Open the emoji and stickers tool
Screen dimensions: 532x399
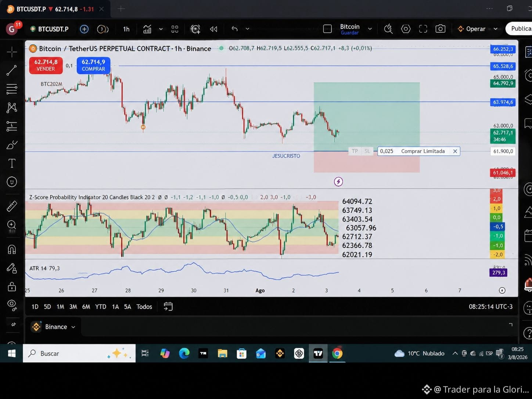(12, 182)
